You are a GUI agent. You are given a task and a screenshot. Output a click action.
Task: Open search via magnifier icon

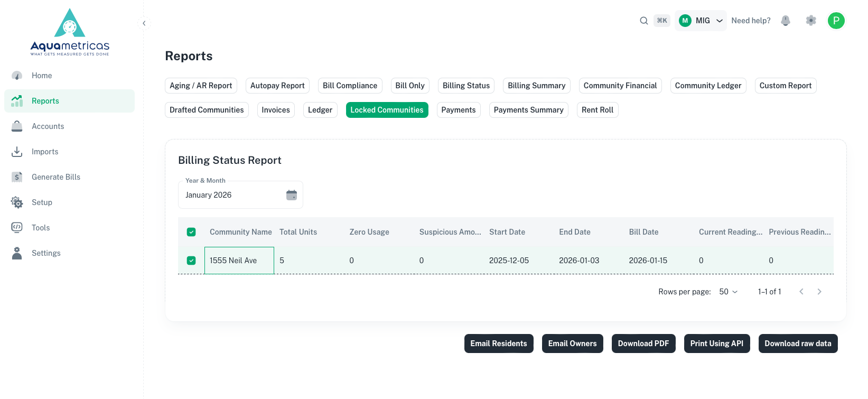[x=643, y=21]
